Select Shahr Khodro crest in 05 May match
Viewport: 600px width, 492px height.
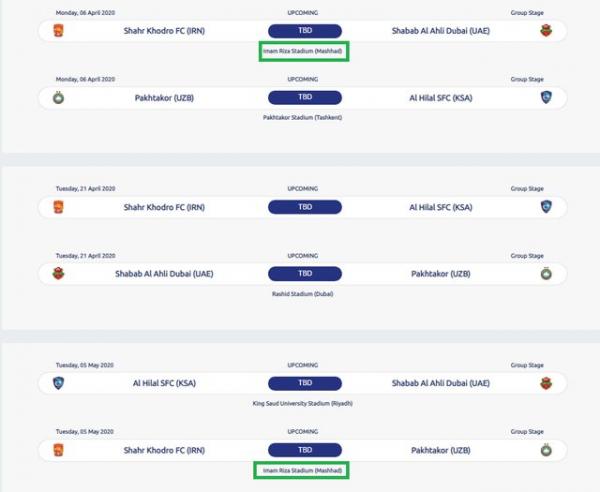(x=56, y=449)
